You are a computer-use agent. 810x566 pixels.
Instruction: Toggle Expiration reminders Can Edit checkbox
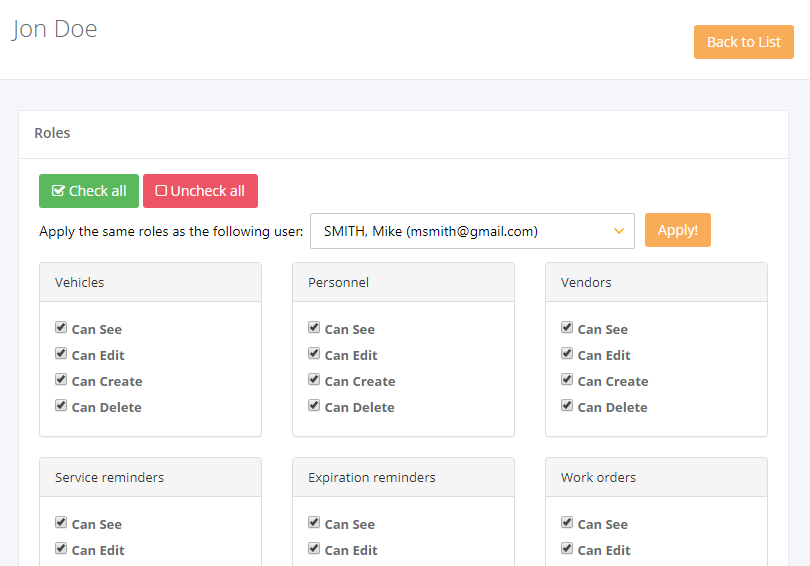pos(314,548)
